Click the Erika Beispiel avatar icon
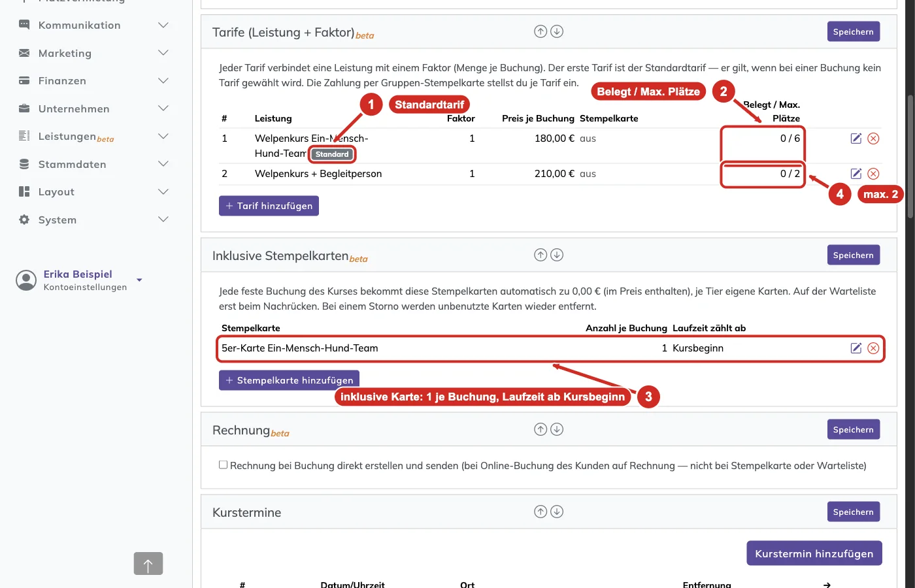915x588 pixels. 26,280
